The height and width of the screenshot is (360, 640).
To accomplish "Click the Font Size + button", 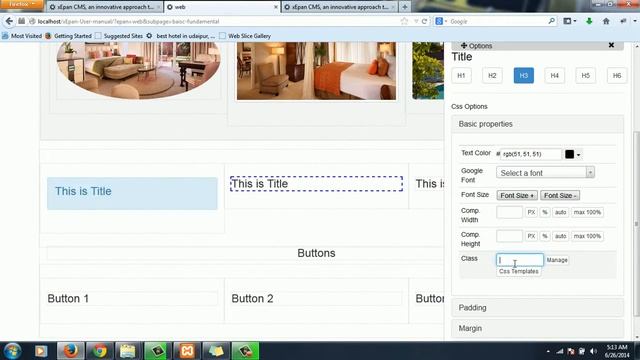I will coord(517,196).
